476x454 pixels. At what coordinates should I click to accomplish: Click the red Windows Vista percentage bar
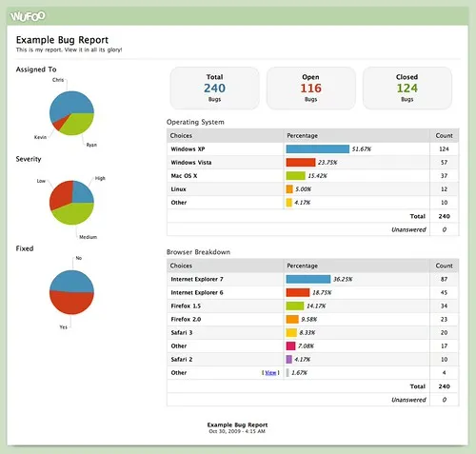[301, 162]
